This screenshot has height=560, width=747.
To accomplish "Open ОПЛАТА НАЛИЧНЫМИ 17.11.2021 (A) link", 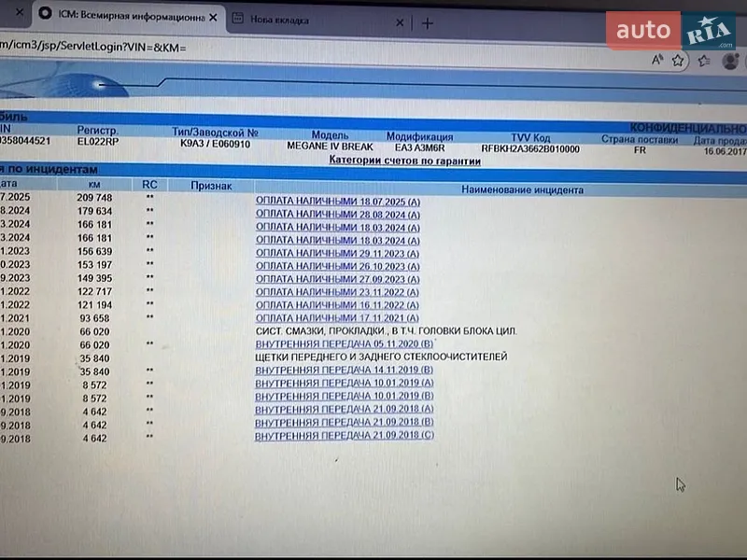I will click(337, 317).
